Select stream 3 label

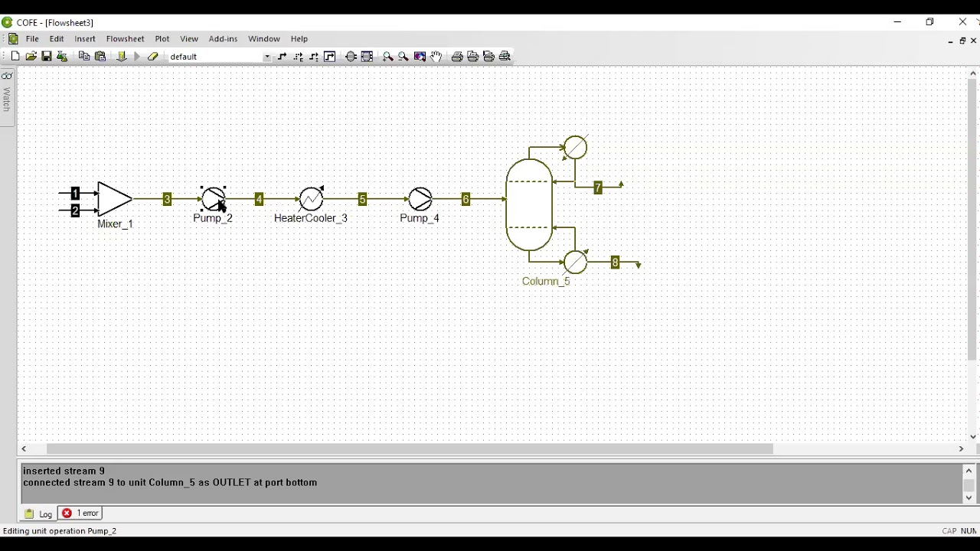(x=167, y=200)
